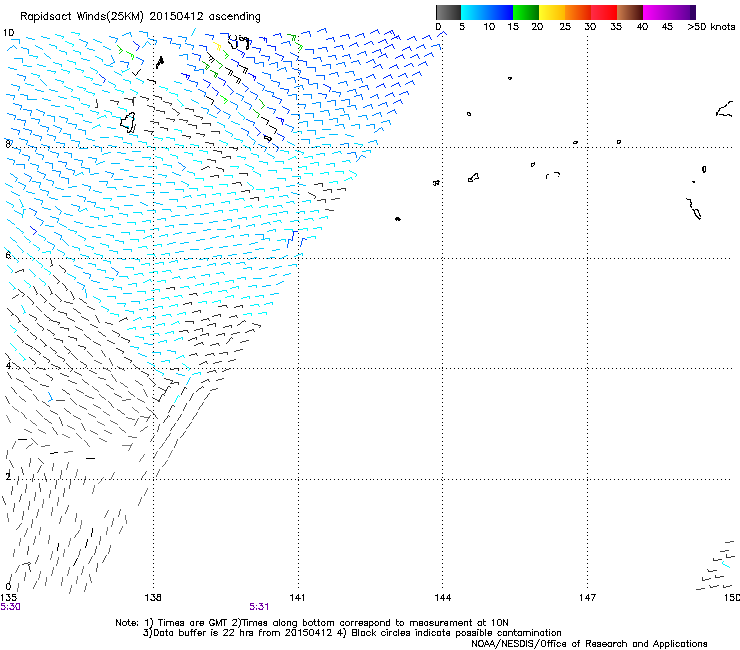Click the longitude label '147'
The width and height of the screenshot is (740, 650).
click(587, 598)
